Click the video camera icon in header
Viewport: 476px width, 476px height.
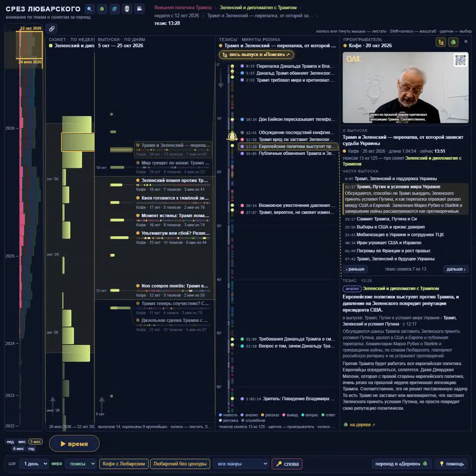pyautogui.click(x=140, y=9)
